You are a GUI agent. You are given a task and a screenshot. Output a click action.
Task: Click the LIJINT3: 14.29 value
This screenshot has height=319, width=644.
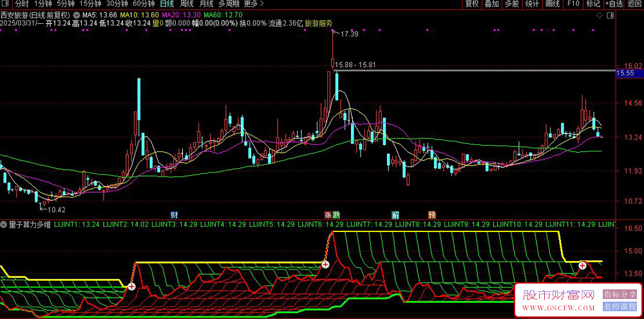tap(175, 224)
